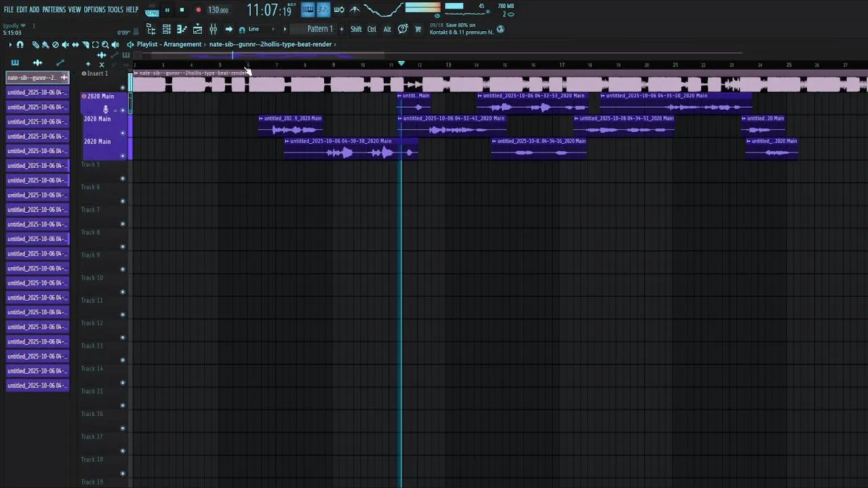Mute the Insert 1 track
The image size is (868, 488).
123,87
